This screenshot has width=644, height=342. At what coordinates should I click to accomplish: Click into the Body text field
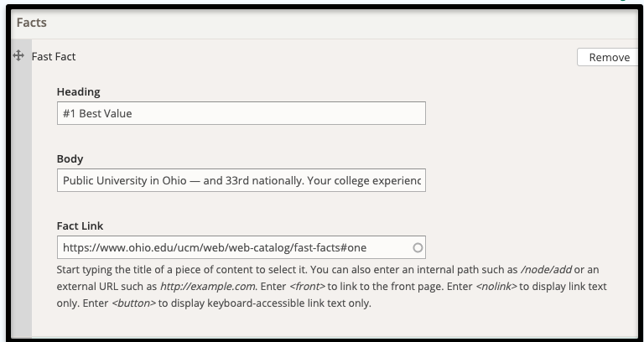241,180
